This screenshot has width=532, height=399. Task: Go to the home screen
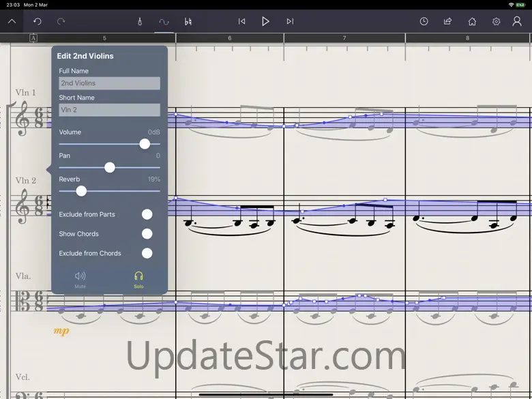coord(472,21)
